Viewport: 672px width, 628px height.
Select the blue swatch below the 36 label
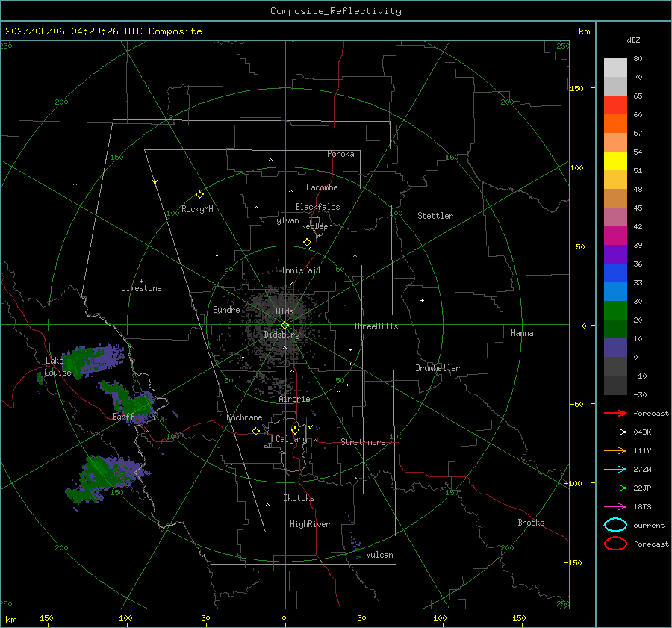click(x=615, y=273)
